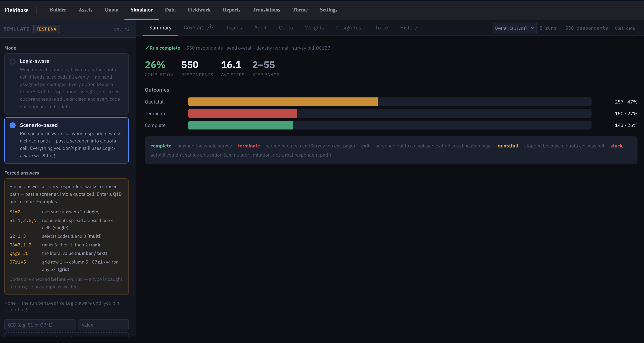
Task: Click the TEST ENV badge
Action: (x=46, y=29)
